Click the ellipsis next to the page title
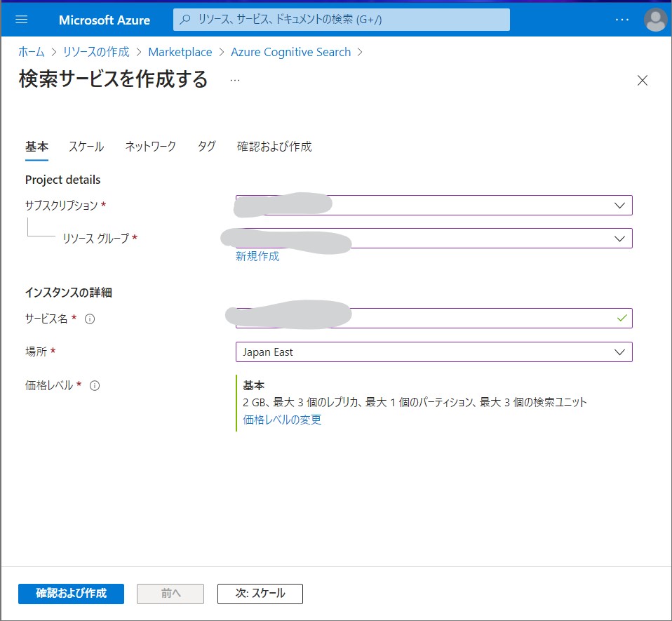The height and width of the screenshot is (621, 672). pyautogui.click(x=235, y=80)
